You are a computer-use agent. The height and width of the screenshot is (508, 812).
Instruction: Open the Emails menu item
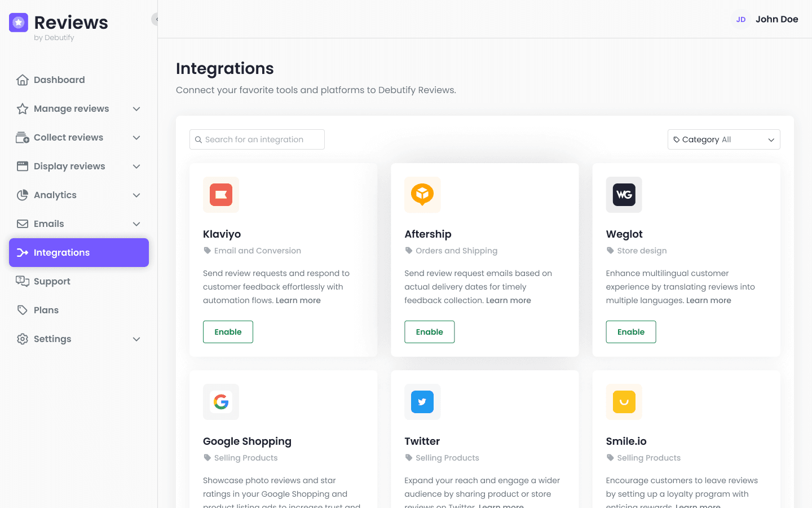click(x=79, y=224)
